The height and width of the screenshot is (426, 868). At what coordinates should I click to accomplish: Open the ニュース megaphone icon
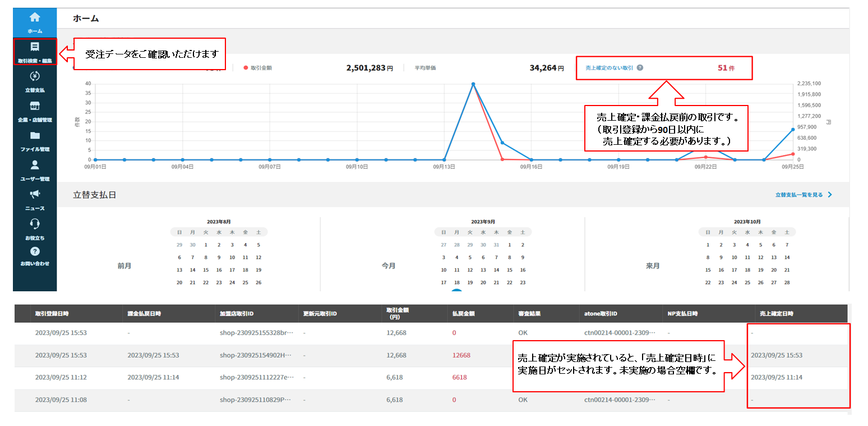35,195
